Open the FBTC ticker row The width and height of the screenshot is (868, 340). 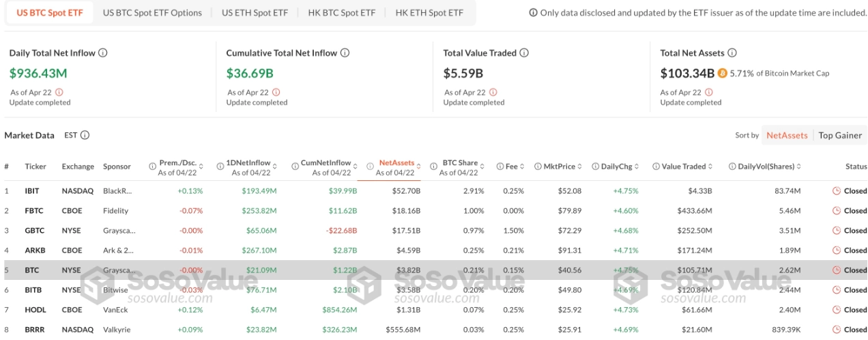tap(434, 211)
